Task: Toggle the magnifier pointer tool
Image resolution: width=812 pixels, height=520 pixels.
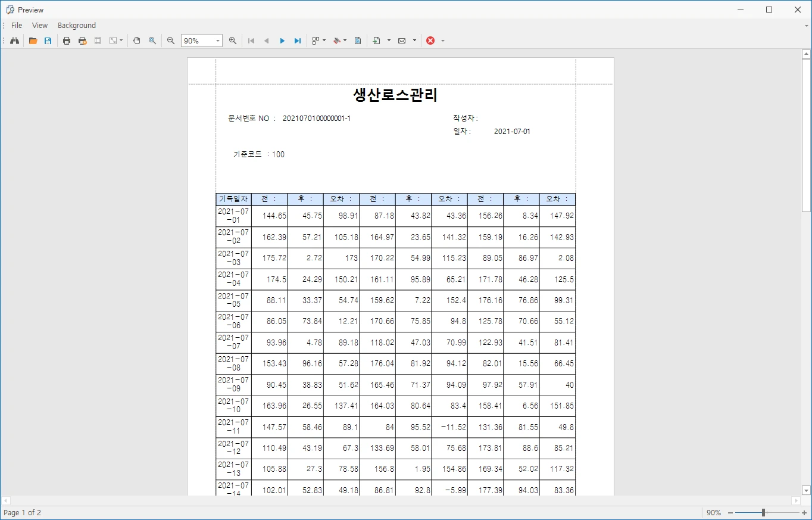Action: (x=152, y=41)
